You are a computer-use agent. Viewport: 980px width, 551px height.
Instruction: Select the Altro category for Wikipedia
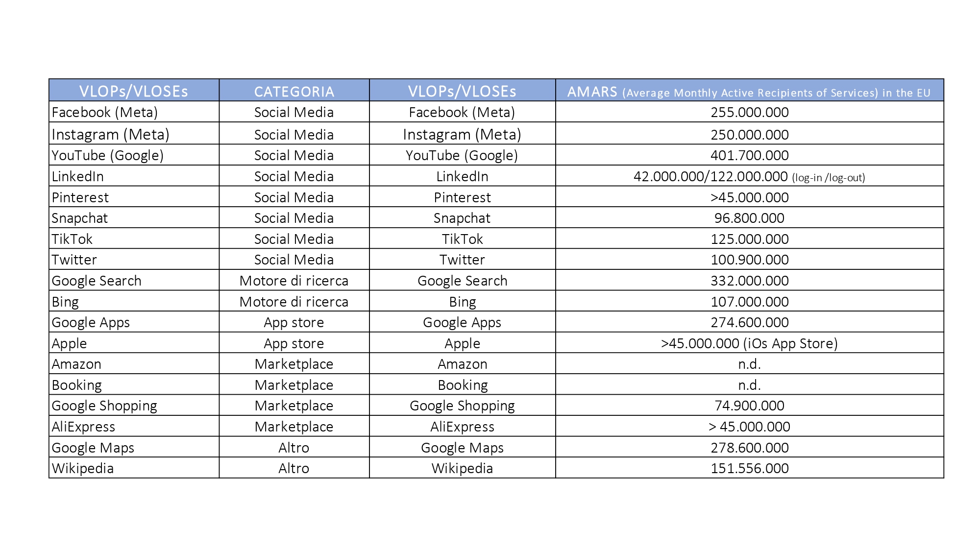tap(294, 468)
